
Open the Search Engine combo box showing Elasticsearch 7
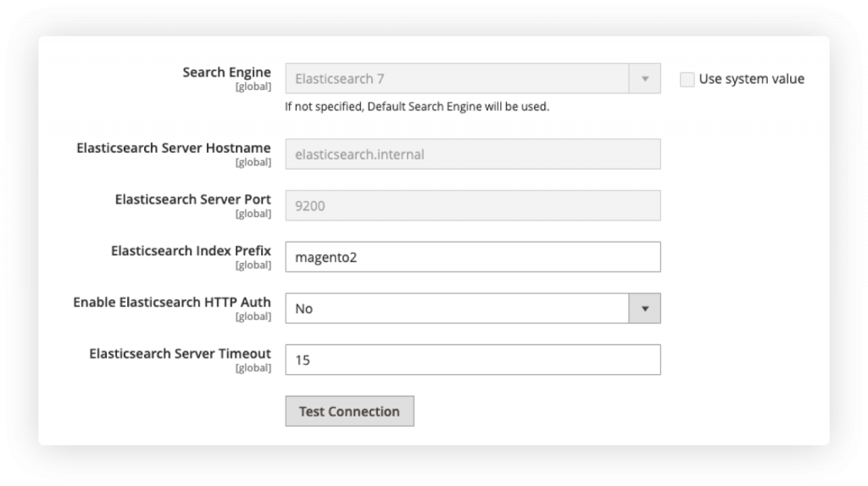tap(458, 79)
